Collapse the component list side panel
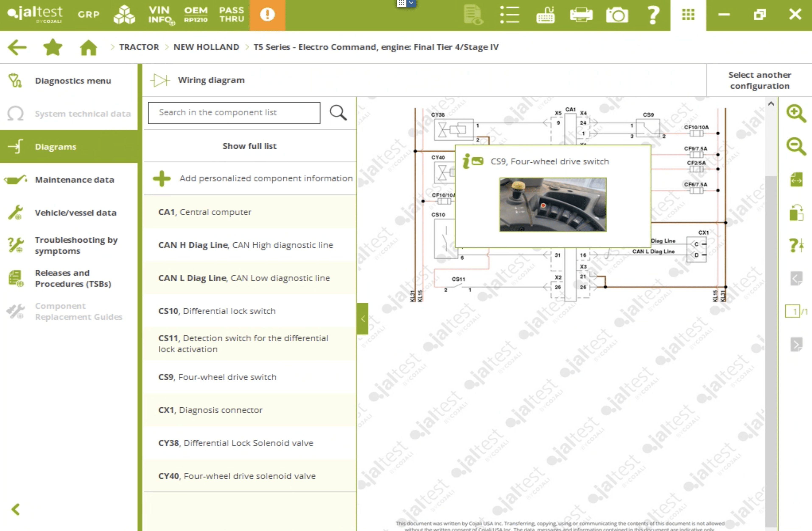The width and height of the screenshot is (812, 531). coord(363,319)
